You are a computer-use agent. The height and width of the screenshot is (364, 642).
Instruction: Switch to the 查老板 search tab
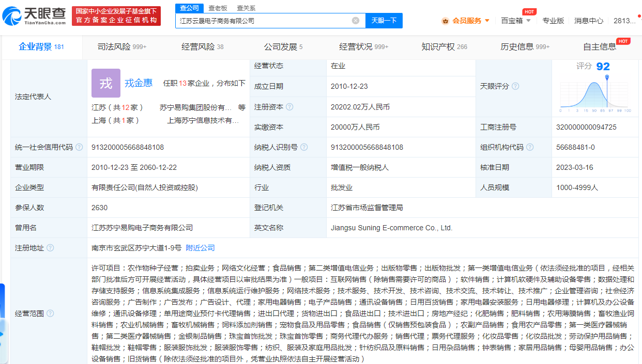218,8
